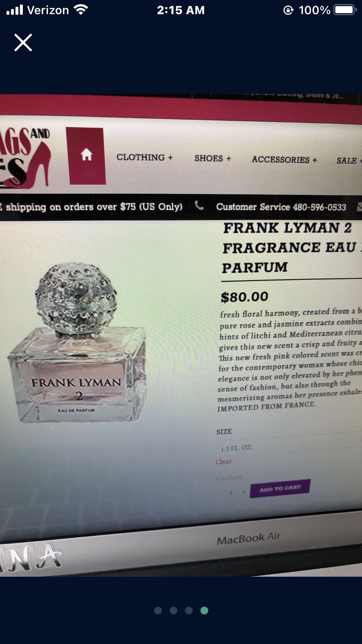Image resolution: width=362 pixels, height=644 pixels.
Task: Expand the SHOES + menu
Action: [213, 158]
